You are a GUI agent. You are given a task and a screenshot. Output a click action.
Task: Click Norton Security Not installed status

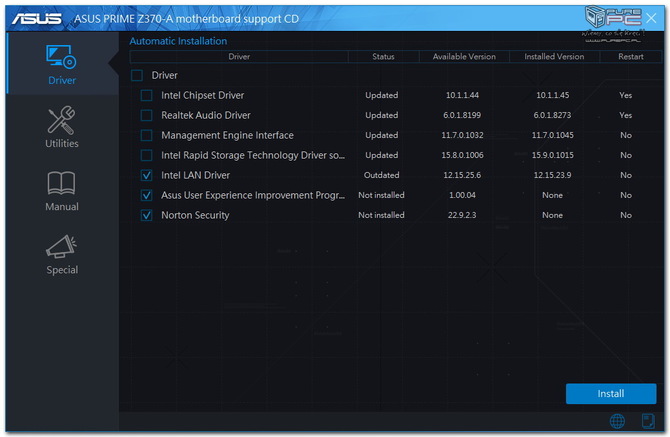[381, 215]
